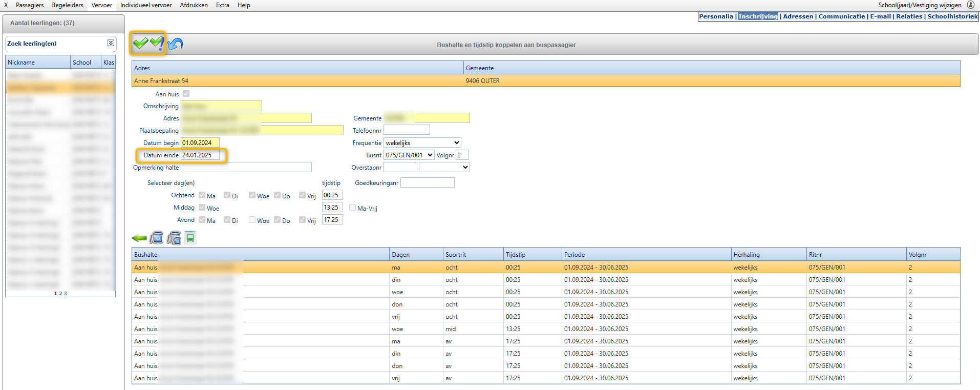Select the bushalte row for vrij av
This screenshot has width=980, height=390.
point(546,378)
